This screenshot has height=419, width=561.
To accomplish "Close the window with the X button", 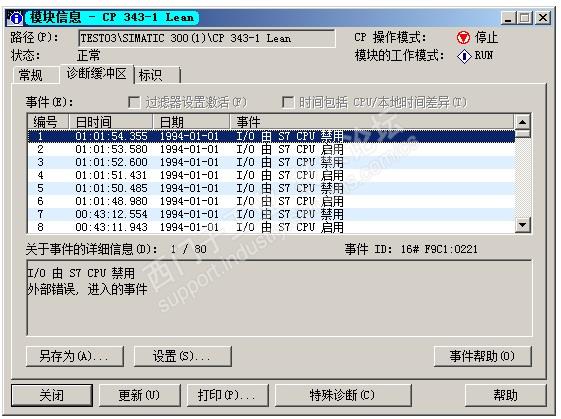I will click(543, 18).
